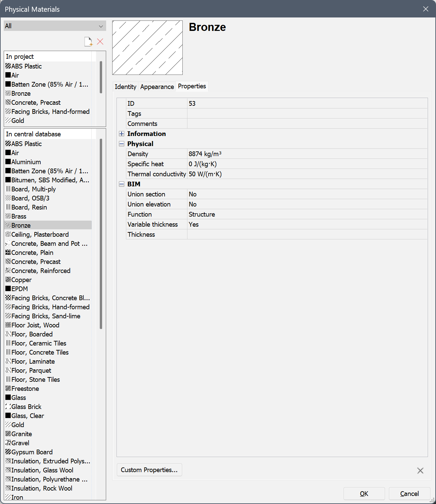Screen dimensions: 436x504
Task: Click the Bronze hatch pattern preview
Action: (x=147, y=48)
